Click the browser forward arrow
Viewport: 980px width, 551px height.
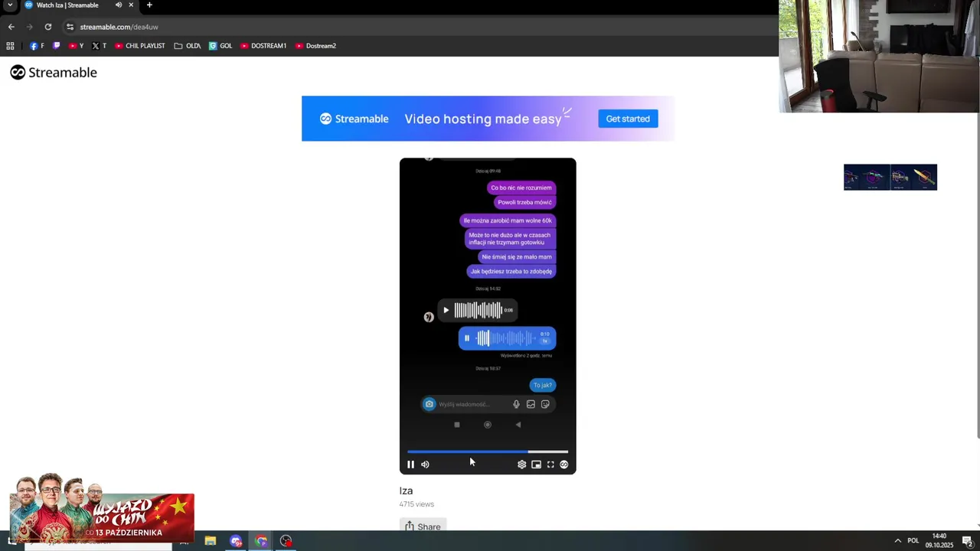(30, 27)
